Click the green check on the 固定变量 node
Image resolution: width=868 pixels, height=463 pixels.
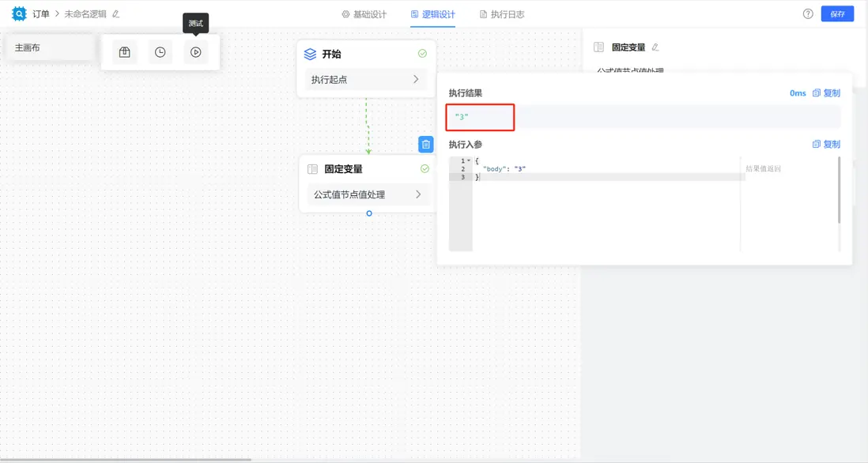click(x=425, y=168)
